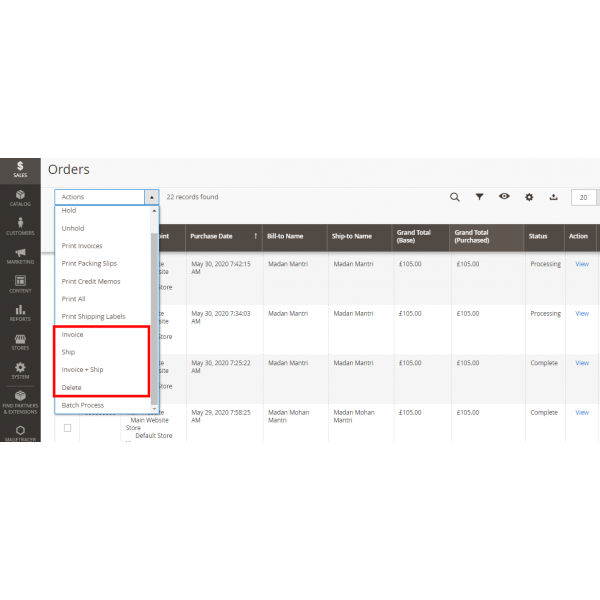The width and height of the screenshot is (600, 600).
Task: Click the per-page field showing 20
Action: 583,197
